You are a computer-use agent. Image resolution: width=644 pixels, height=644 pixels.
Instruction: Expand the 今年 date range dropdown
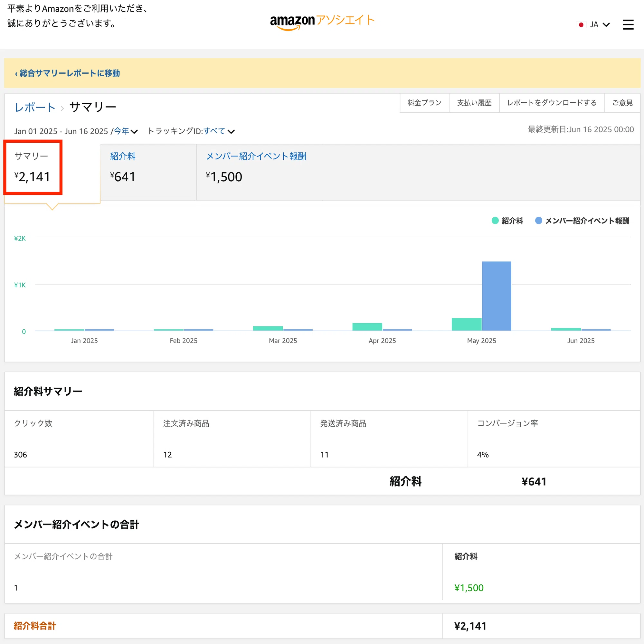pyautogui.click(x=126, y=131)
